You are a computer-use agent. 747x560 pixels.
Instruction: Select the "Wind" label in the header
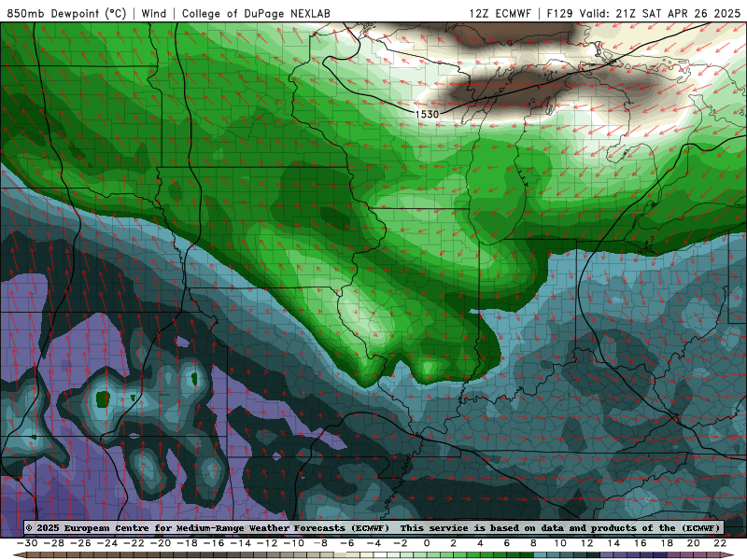coord(154,13)
